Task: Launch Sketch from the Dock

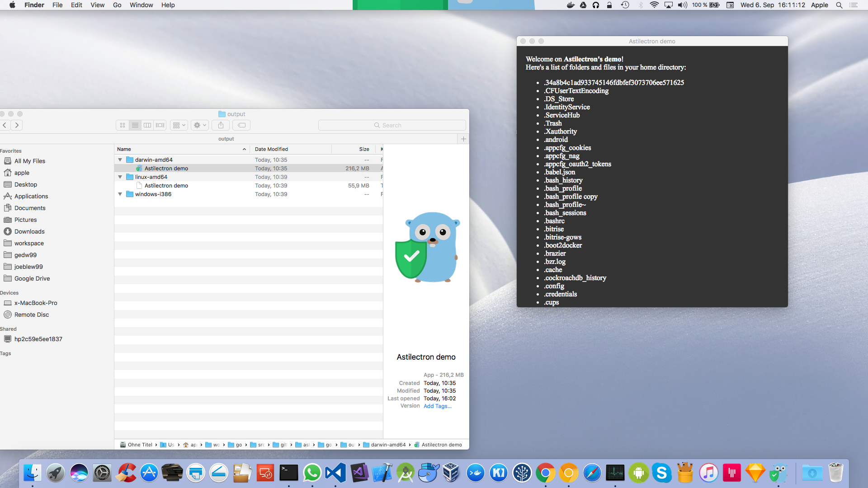Action: pyautogui.click(x=755, y=473)
